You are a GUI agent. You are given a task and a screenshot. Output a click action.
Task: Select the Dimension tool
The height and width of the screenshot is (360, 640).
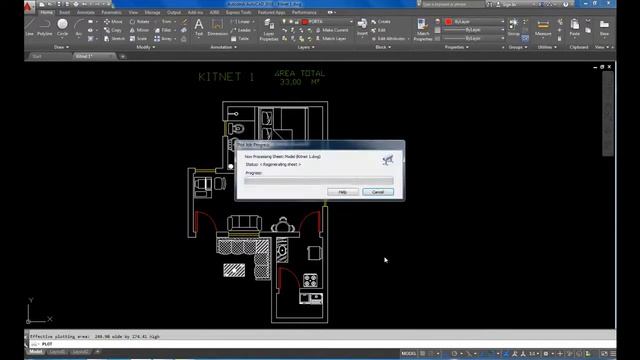tap(218, 27)
